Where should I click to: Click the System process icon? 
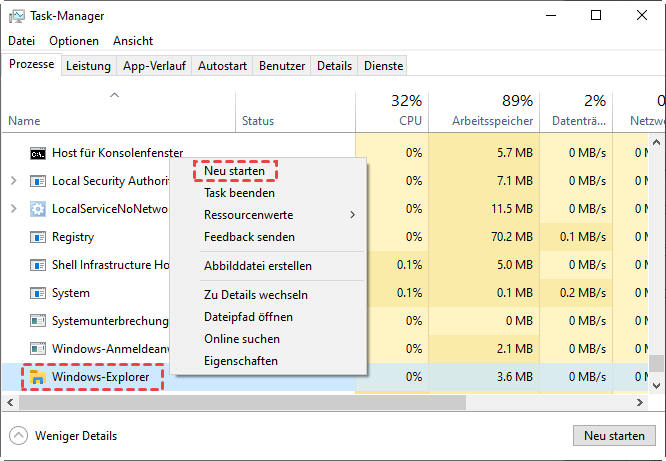[x=38, y=293]
